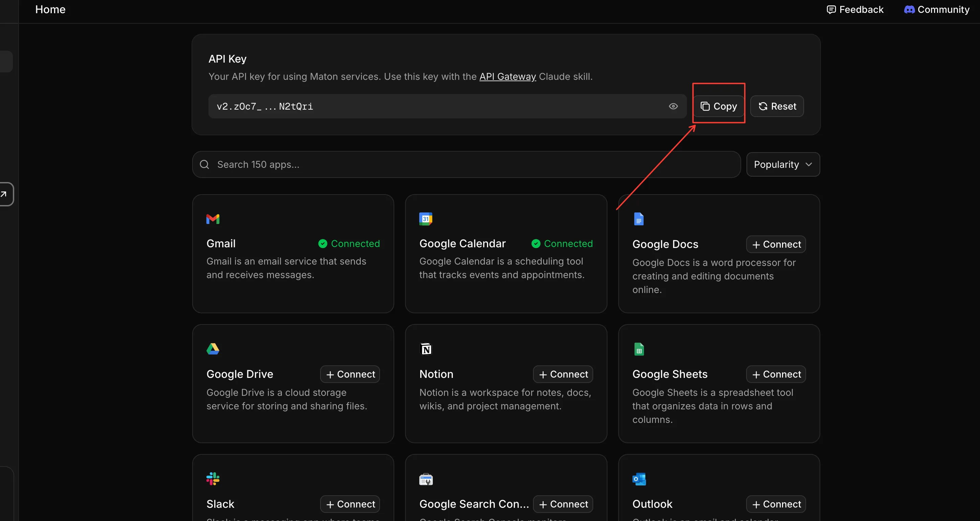The image size is (980, 521).
Task: Connect Google Drive
Action: pyautogui.click(x=350, y=374)
